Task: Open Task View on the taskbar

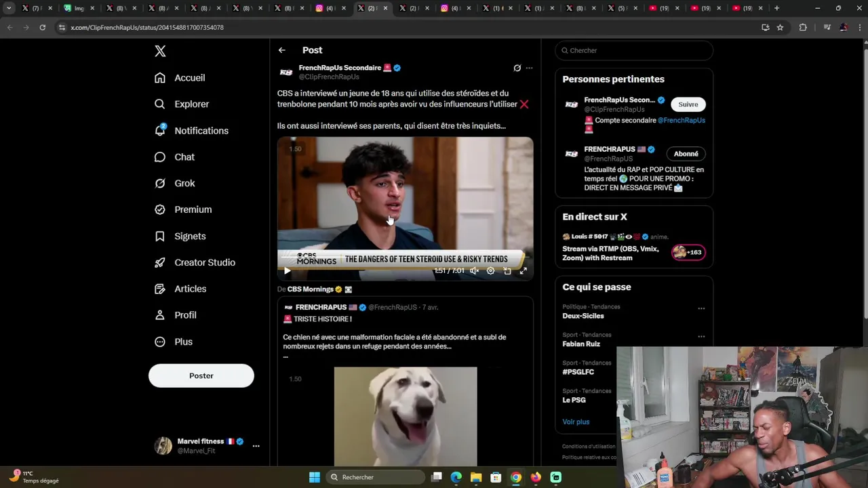Action: [x=437, y=477]
